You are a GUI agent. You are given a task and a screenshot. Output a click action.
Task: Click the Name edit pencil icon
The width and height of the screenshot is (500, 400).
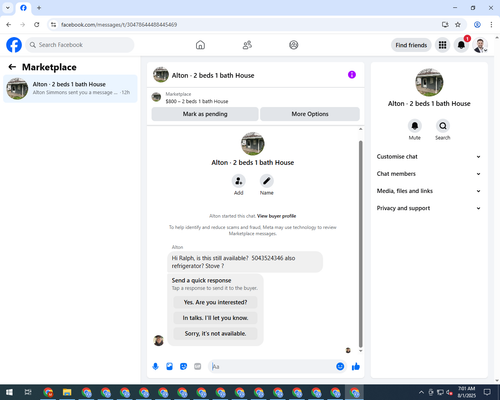[267, 181]
